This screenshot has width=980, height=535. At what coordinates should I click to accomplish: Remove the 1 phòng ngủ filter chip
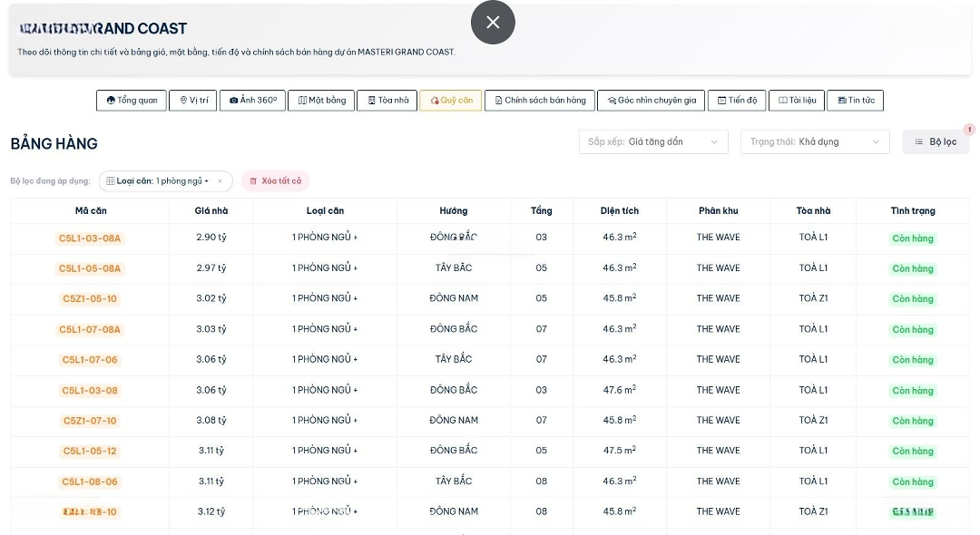click(x=220, y=181)
